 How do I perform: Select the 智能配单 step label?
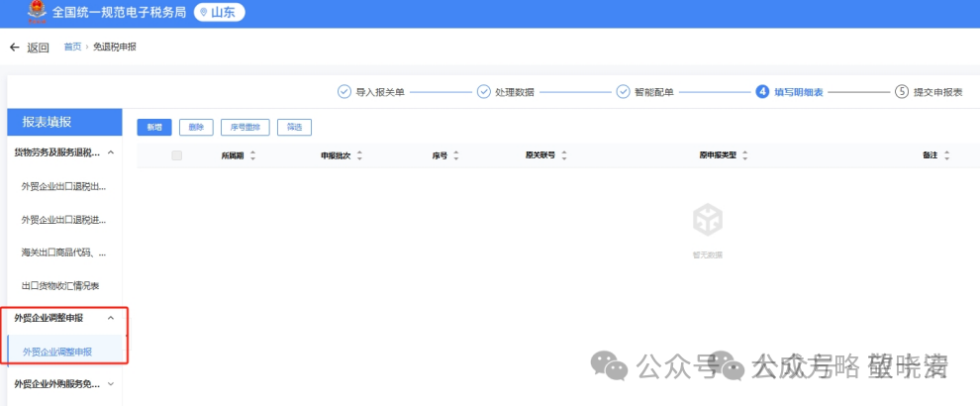pos(653,92)
